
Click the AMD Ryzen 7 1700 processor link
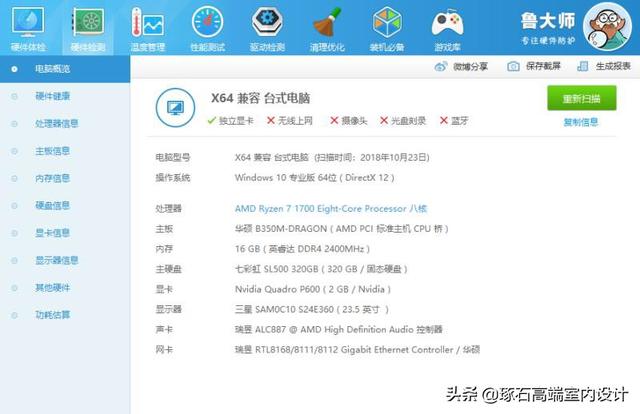click(330, 208)
